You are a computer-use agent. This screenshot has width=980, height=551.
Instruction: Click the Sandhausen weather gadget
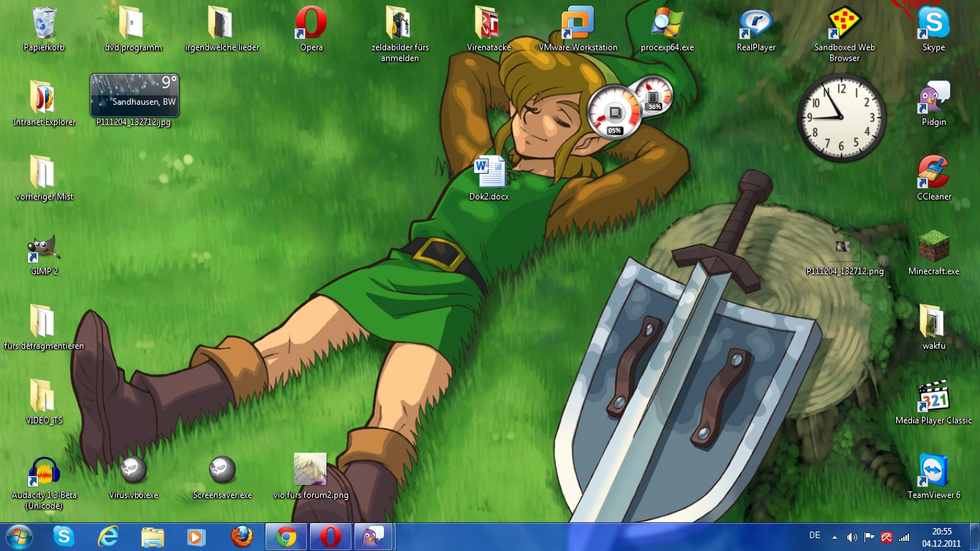[x=135, y=95]
